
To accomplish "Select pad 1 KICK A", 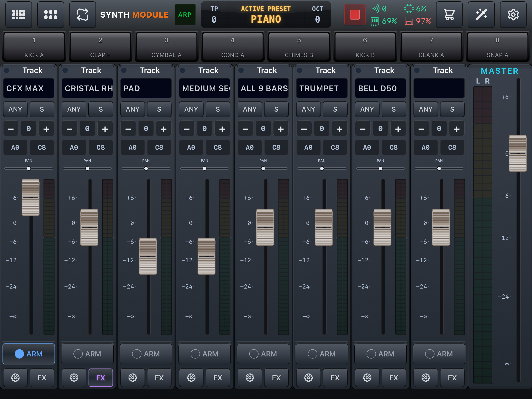I will tap(34, 46).
